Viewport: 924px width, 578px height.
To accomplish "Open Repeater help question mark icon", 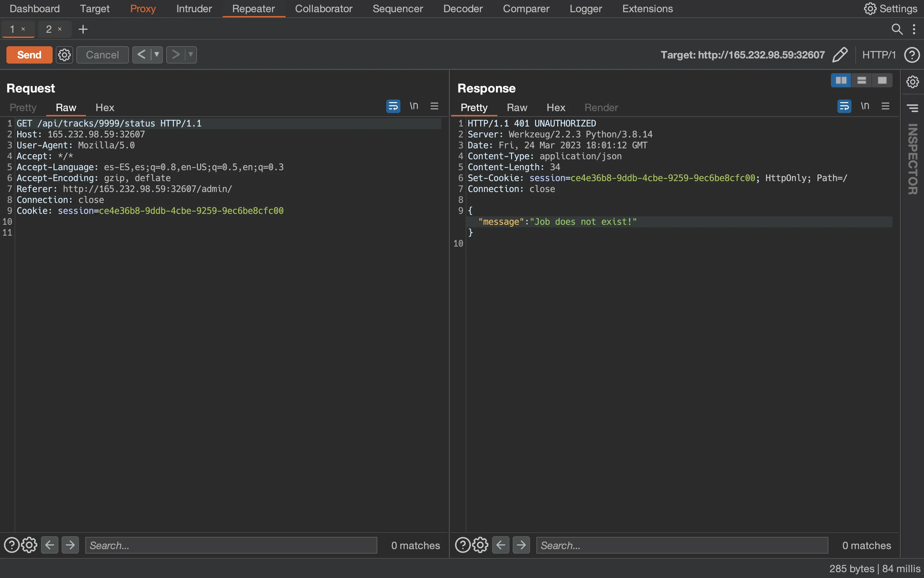I will [x=912, y=55].
